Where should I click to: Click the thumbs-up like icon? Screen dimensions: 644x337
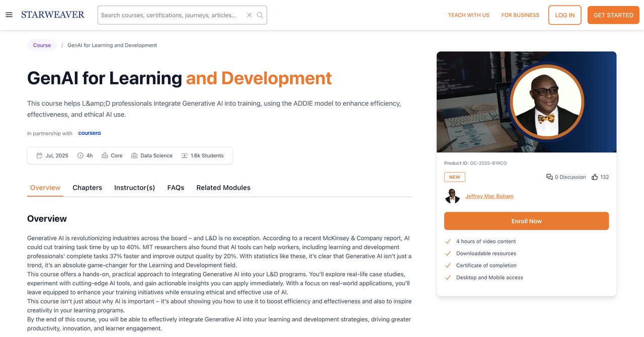595,177
